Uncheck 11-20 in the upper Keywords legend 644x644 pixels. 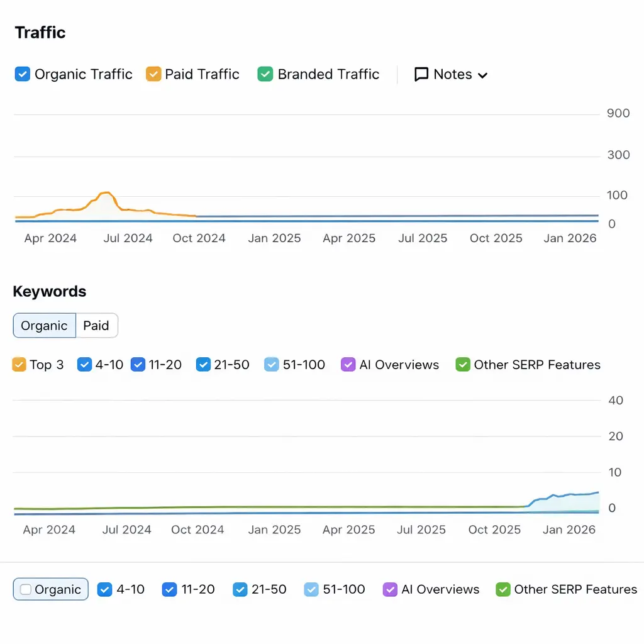tap(138, 365)
